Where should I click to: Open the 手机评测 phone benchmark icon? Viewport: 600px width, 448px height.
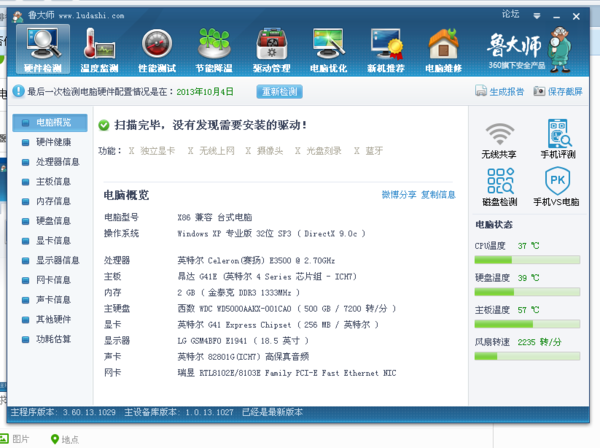(557, 140)
